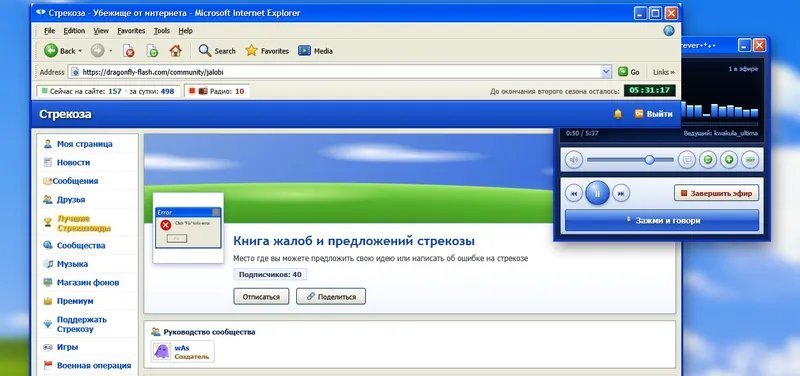Screen dimensions: 800x376
Task: Open the Favorites menu in the menu bar
Action: 131,31
